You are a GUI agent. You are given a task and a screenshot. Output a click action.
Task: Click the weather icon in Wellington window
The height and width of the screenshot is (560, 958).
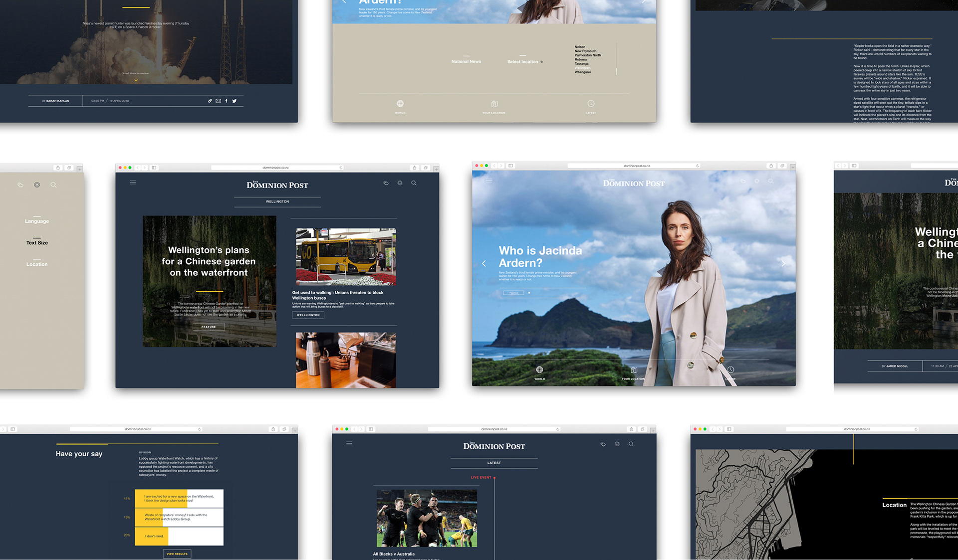[x=386, y=183]
